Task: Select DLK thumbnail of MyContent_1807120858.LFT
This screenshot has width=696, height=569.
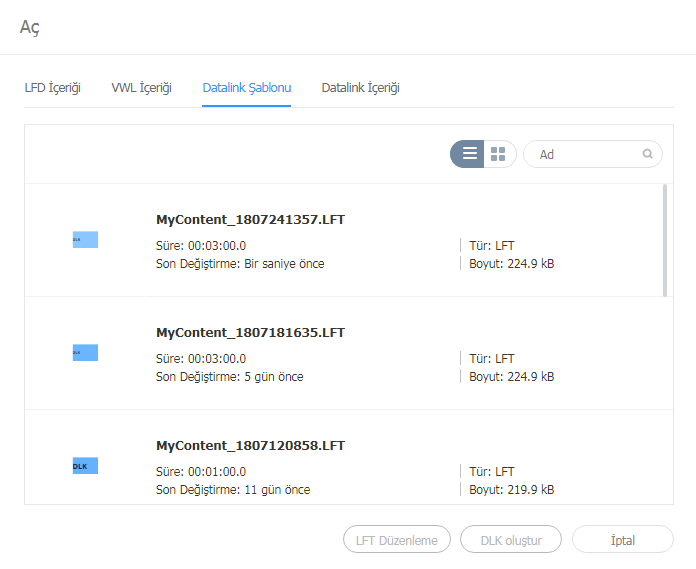Action: point(85,466)
